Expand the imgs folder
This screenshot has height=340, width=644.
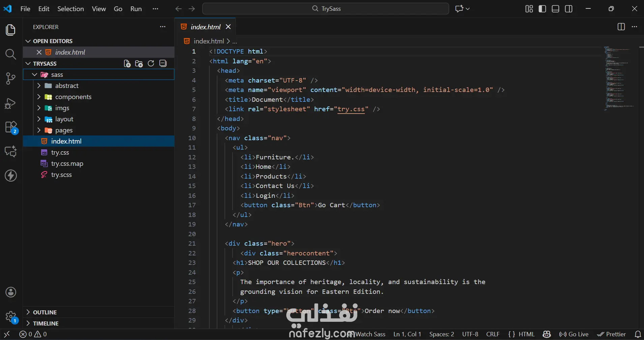click(39, 108)
